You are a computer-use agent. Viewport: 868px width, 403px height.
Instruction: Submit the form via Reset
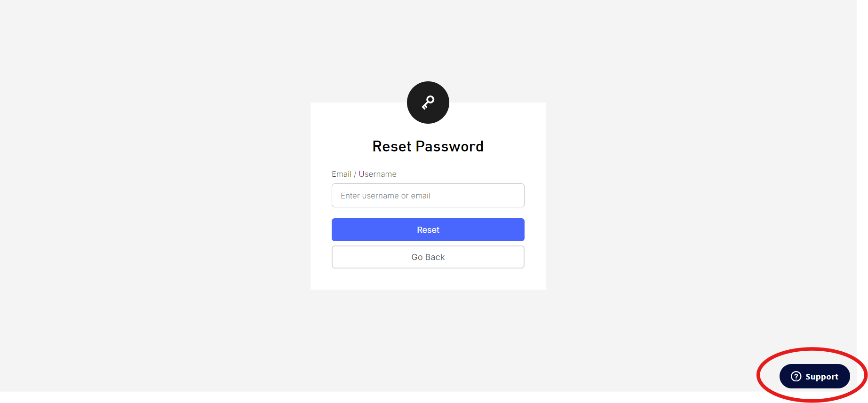pyautogui.click(x=428, y=229)
